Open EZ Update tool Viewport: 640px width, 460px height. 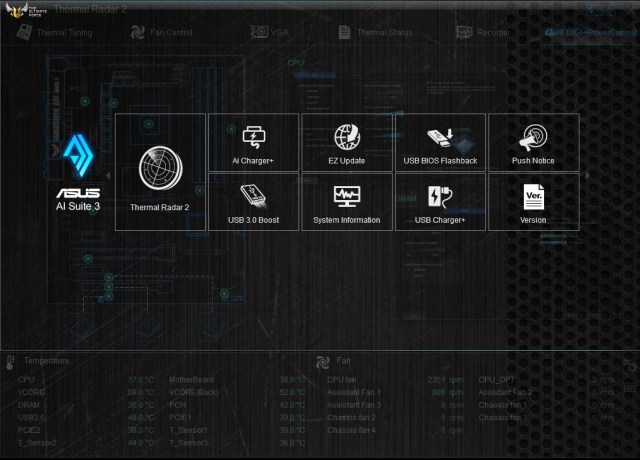pyautogui.click(x=347, y=142)
